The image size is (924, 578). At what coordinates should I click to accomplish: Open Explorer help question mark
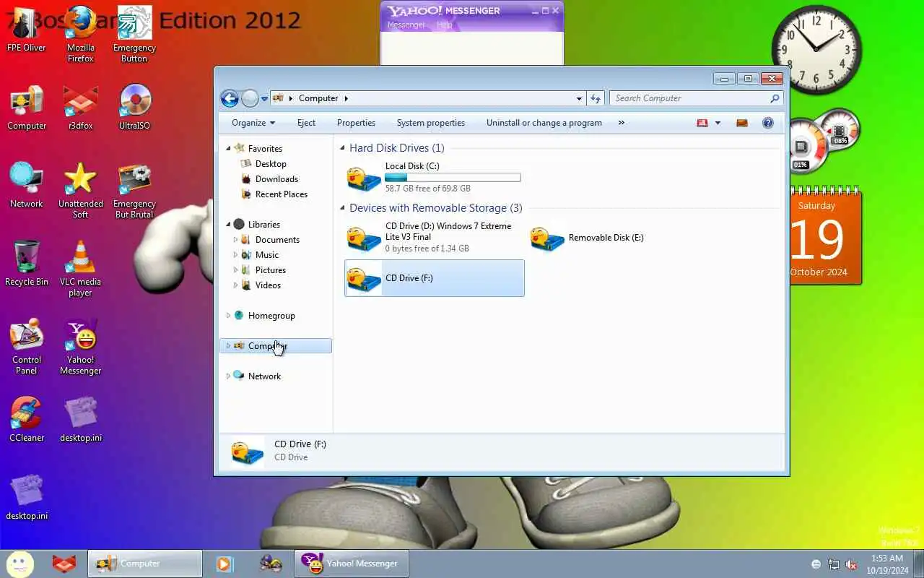[767, 123]
